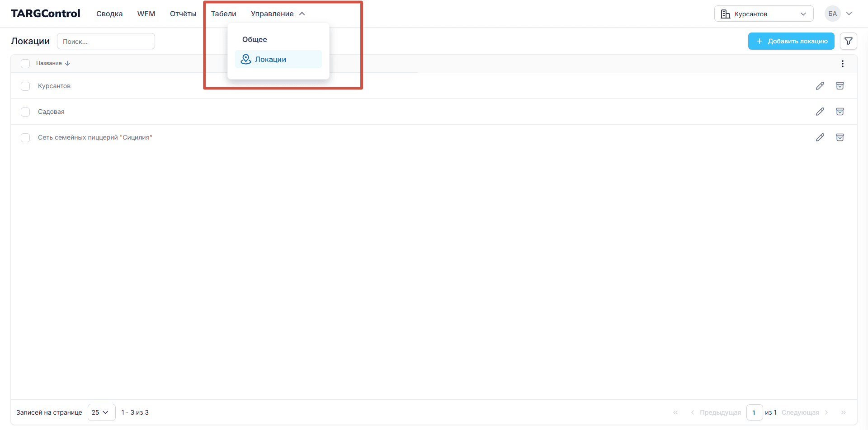Archive the Курсантов location row

840,86
